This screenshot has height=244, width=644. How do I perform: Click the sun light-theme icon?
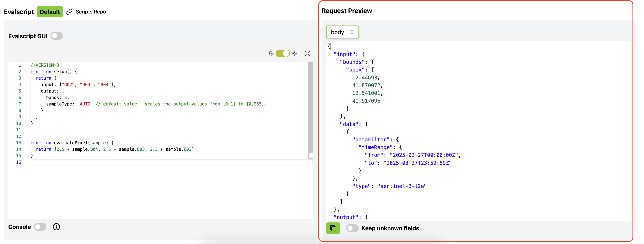tap(295, 53)
